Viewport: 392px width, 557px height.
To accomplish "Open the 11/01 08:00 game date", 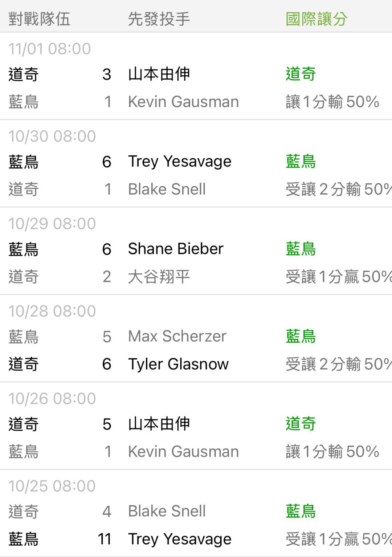I will 49,49.
